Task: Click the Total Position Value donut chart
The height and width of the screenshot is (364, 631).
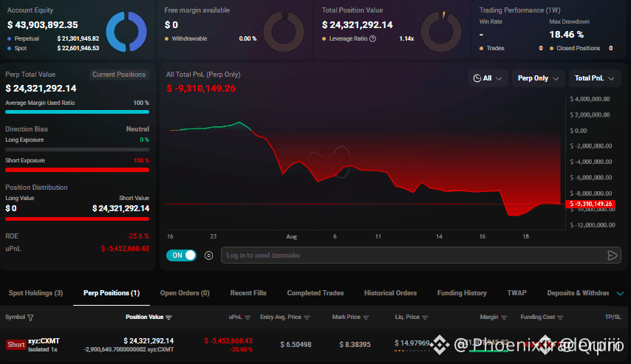Action: pos(441,32)
